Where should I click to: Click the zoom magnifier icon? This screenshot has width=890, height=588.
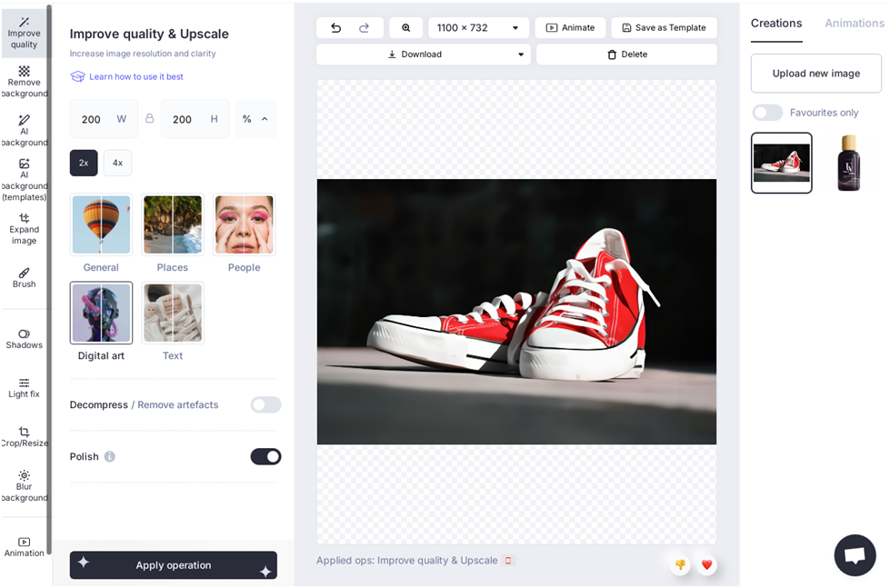click(x=405, y=28)
